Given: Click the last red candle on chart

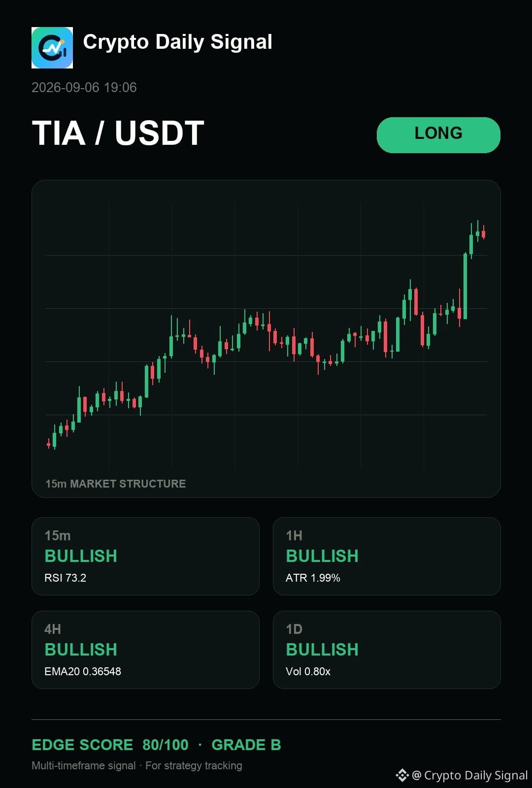Looking at the screenshot, I should click(x=484, y=233).
